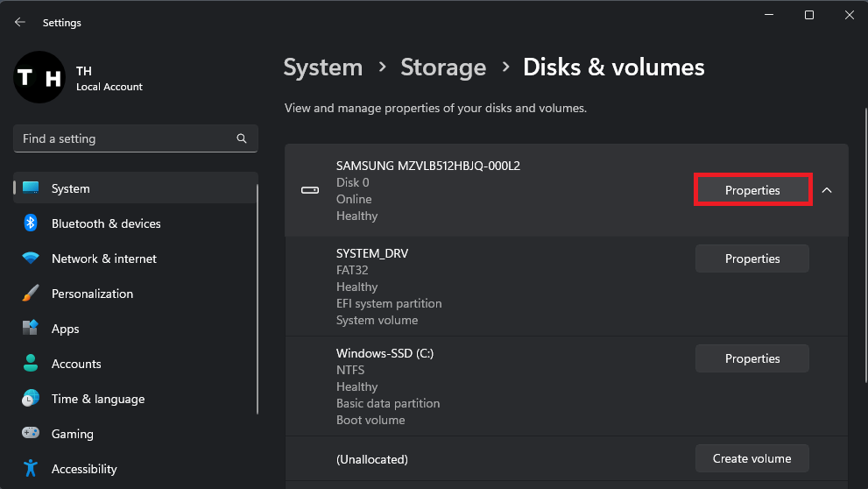868x489 pixels.
Task: Click the Accessibility figure icon
Action: pos(32,469)
